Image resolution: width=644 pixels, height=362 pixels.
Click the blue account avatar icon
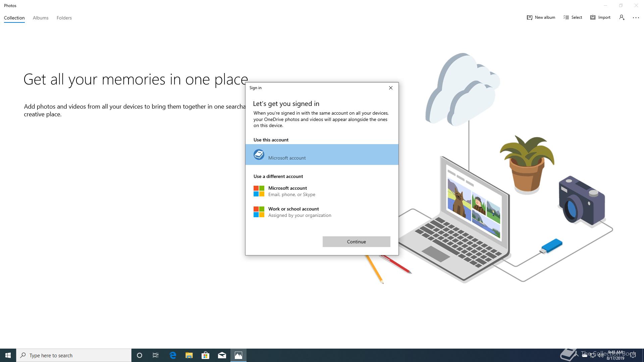(259, 155)
